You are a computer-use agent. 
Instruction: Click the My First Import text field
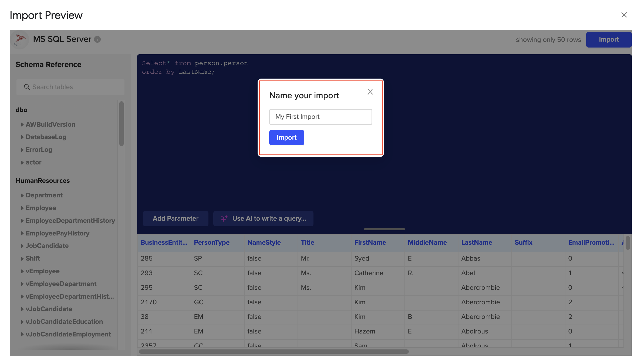(x=320, y=117)
